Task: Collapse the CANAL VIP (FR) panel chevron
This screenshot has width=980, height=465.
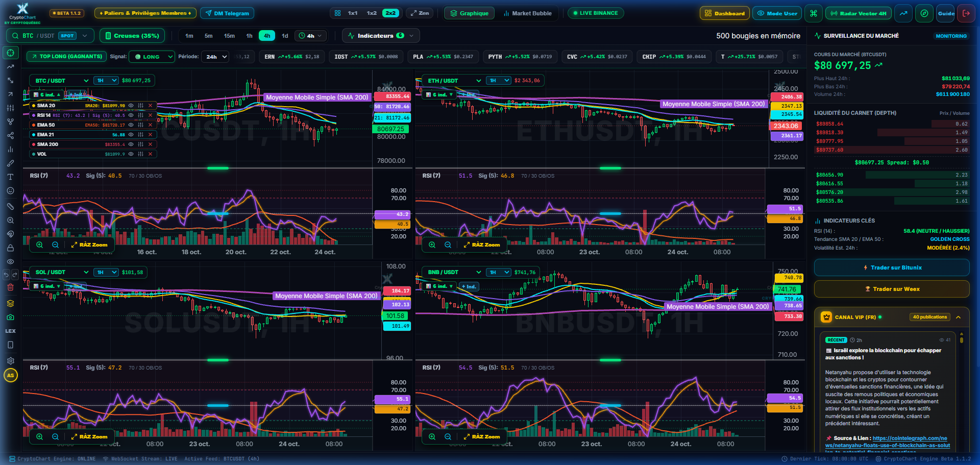Action: point(959,317)
